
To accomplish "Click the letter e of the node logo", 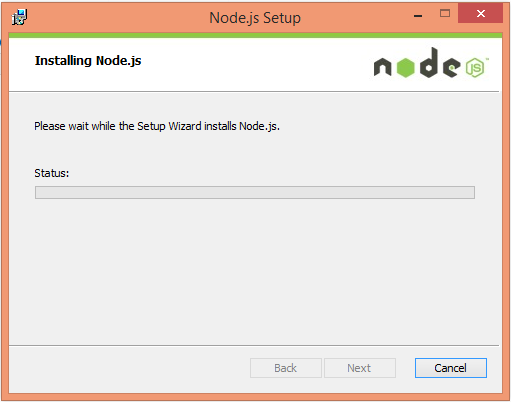I will tap(451, 67).
